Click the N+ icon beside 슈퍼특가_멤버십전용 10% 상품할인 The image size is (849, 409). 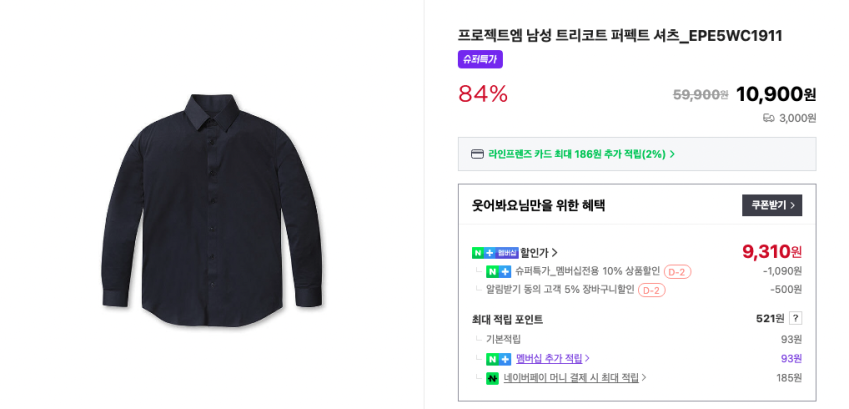[498, 271]
